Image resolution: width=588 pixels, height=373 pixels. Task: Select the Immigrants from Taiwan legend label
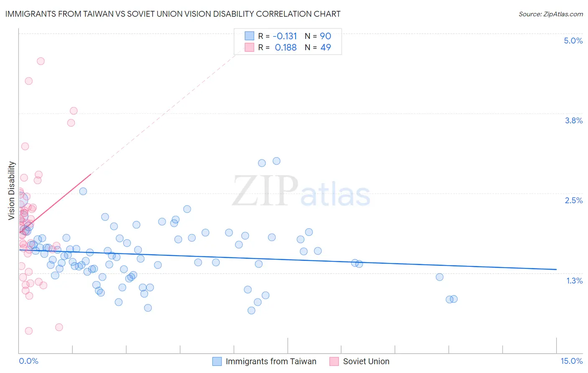click(271, 361)
